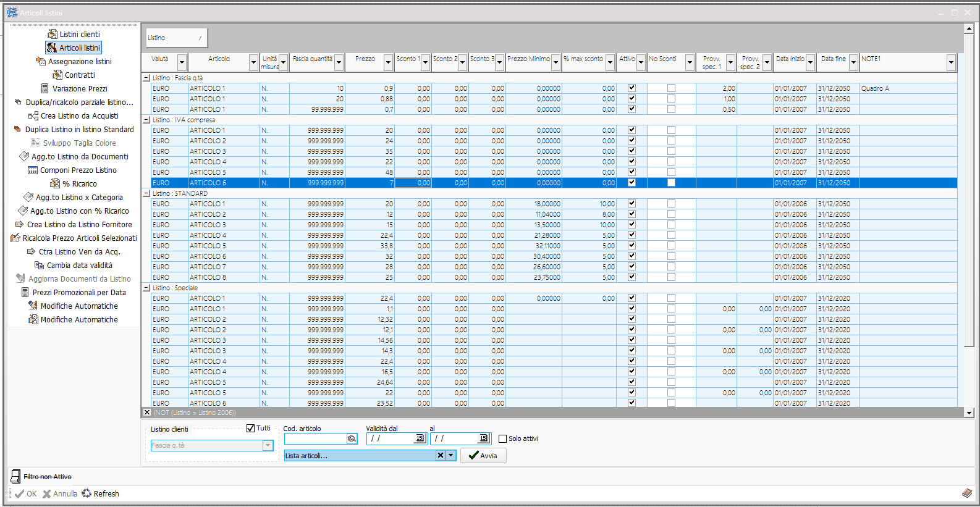
Task: Open Cambia data validità
Action: tap(74, 266)
